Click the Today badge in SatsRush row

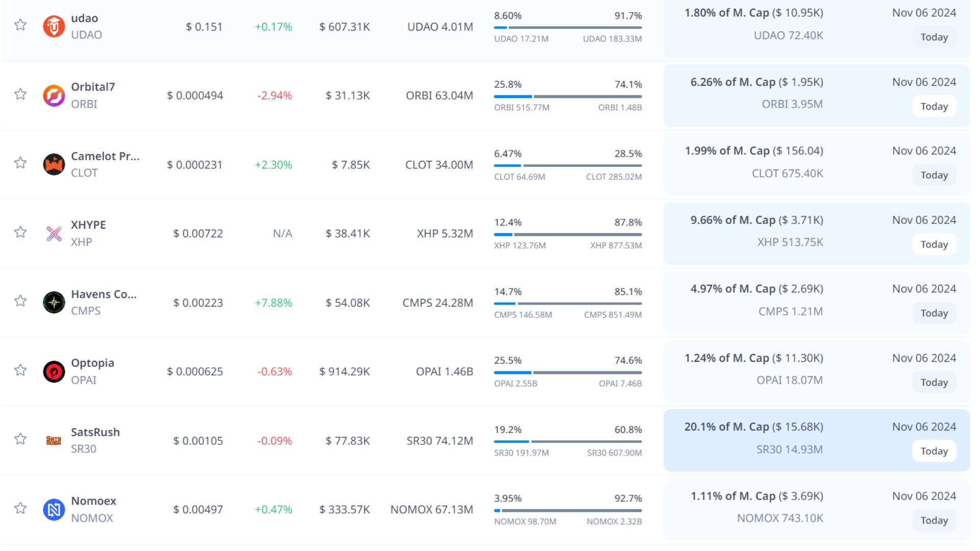tap(934, 451)
